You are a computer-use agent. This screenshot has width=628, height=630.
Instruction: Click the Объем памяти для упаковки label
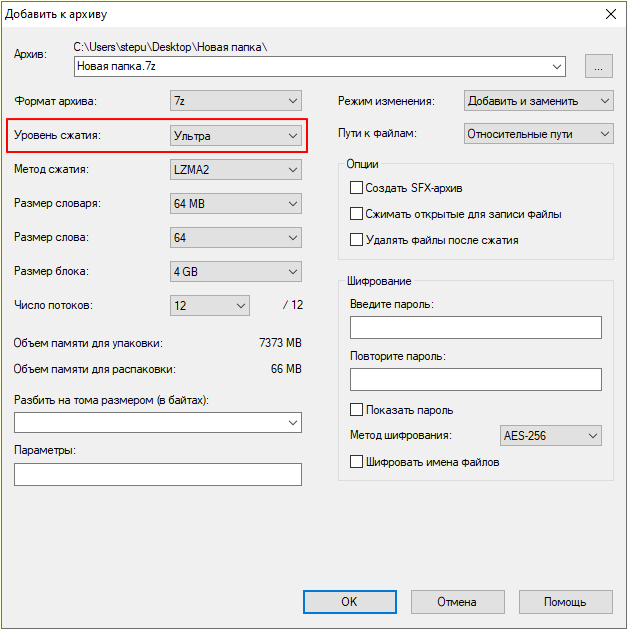coord(88,343)
